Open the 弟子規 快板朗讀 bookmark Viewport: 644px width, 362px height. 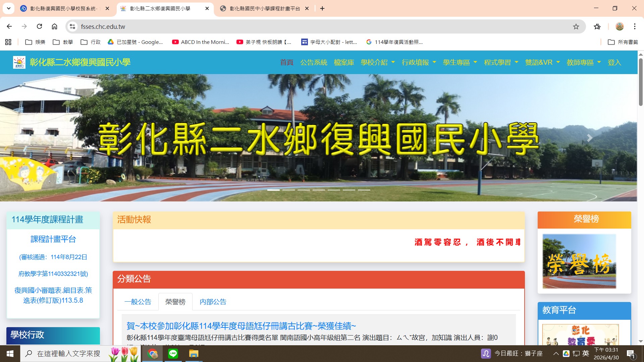(x=264, y=42)
